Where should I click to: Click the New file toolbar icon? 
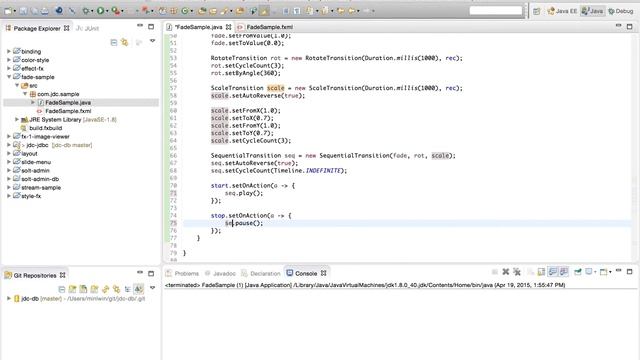pyautogui.click(x=8, y=11)
